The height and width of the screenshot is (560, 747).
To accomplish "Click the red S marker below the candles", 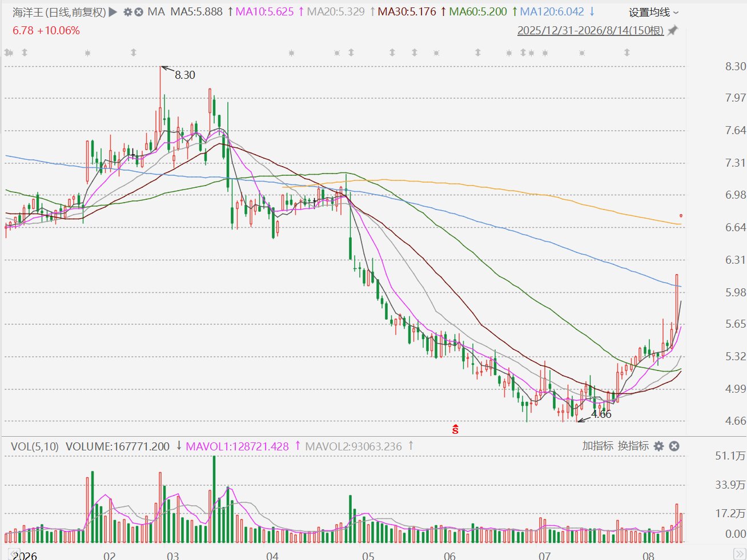I will (x=455, y=429).
